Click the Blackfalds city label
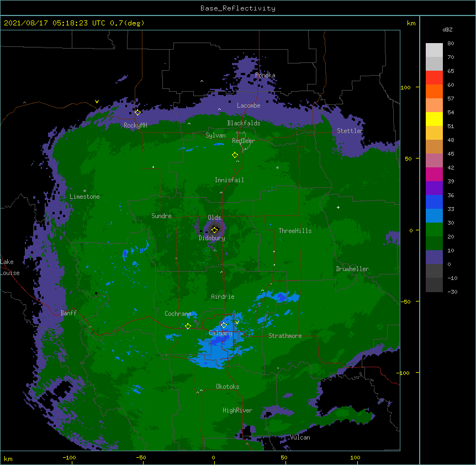 coord(244,123)
